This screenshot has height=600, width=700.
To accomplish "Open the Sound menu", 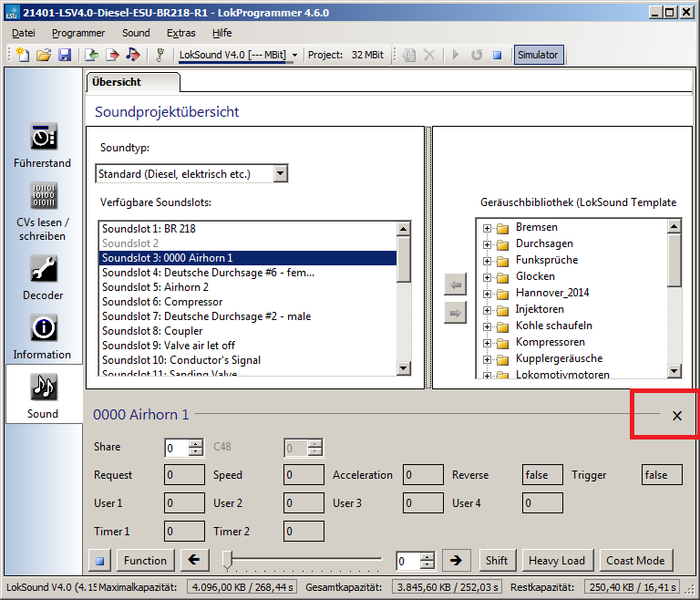I will (136, 33).
